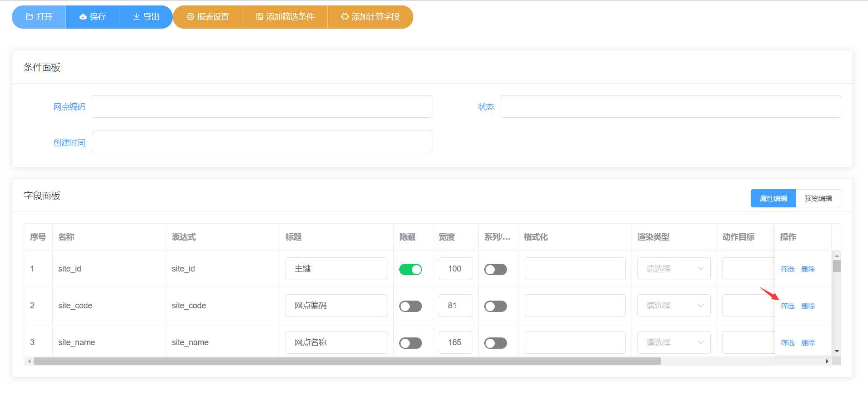The image size is (868, 407).
Task: Toggle series switch in site_id row
Action: pyautogui.click(x=496, y=269)
